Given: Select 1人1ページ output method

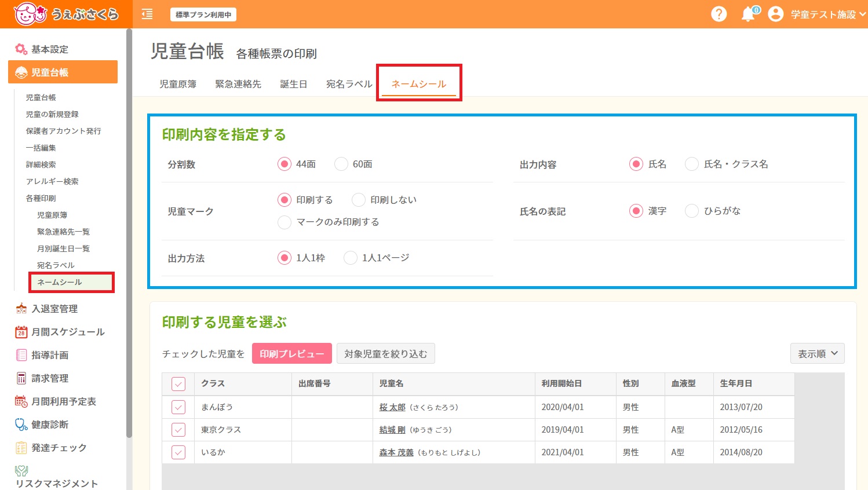Looking at the screenshot, I should point(351,258).
